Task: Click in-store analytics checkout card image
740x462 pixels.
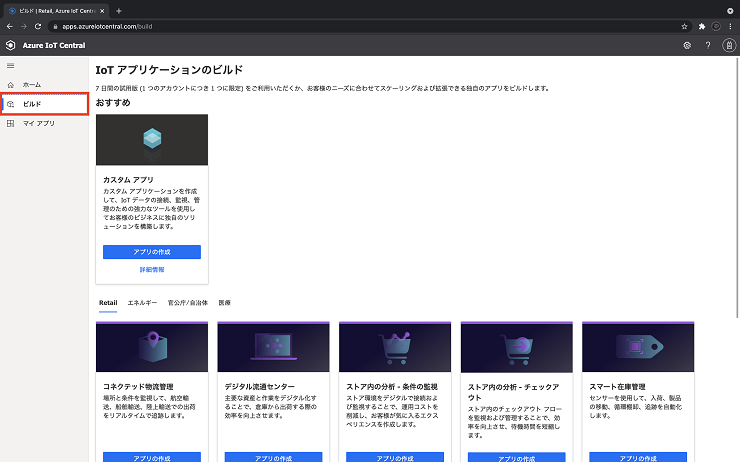Action: tap(517, 347)
